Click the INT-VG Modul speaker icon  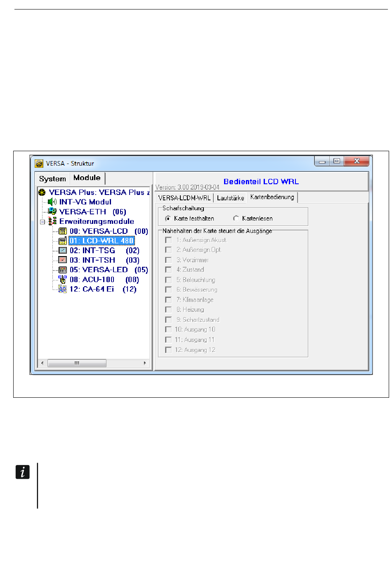52,202
